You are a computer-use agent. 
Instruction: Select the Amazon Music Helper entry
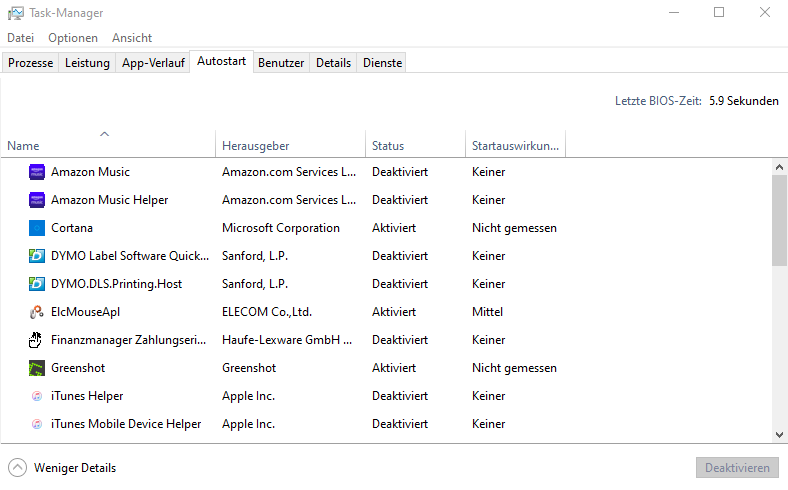pyautogui.click(x=110, y=200)
